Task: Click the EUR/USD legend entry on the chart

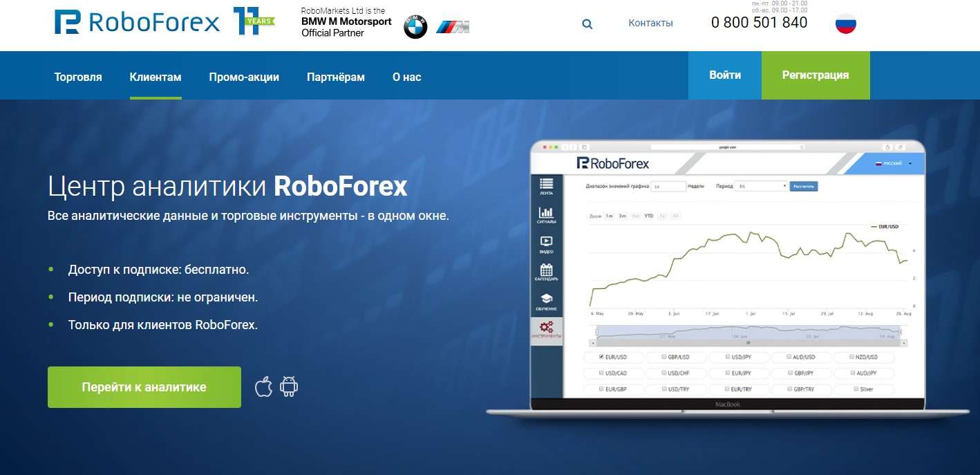Action: 884,226
